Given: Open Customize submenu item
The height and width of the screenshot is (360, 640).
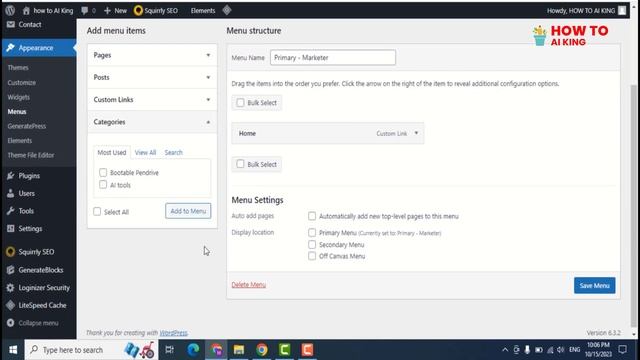Looking at the screenshot, I should [22, 82].
